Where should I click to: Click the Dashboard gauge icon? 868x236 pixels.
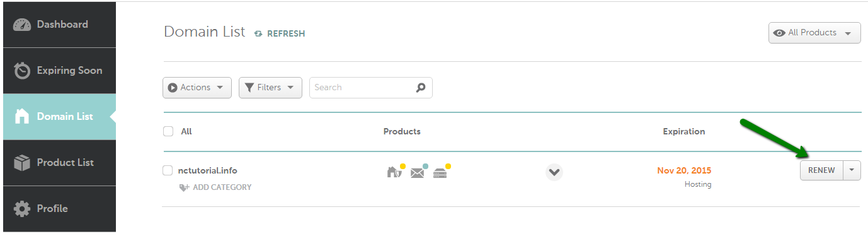click(22, 25)
